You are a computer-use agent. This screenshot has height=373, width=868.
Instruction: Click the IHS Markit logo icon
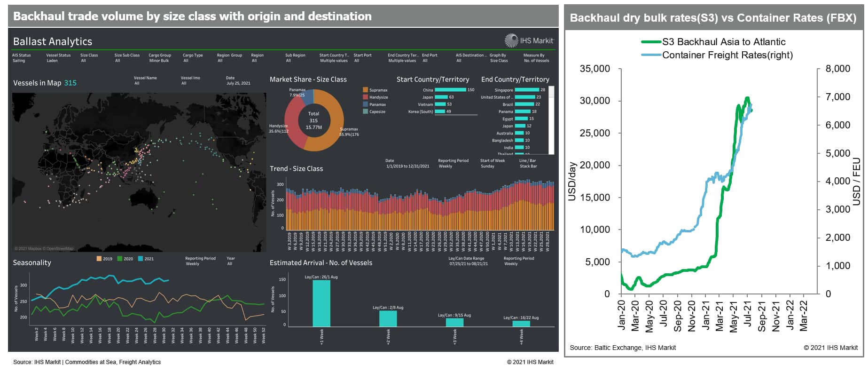(x=511, y=40)
